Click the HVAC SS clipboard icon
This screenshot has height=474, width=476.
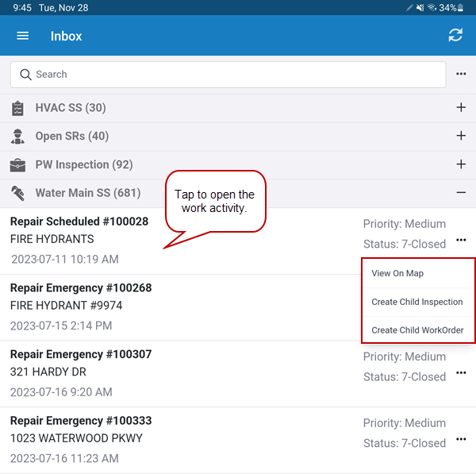coord(17,108)
